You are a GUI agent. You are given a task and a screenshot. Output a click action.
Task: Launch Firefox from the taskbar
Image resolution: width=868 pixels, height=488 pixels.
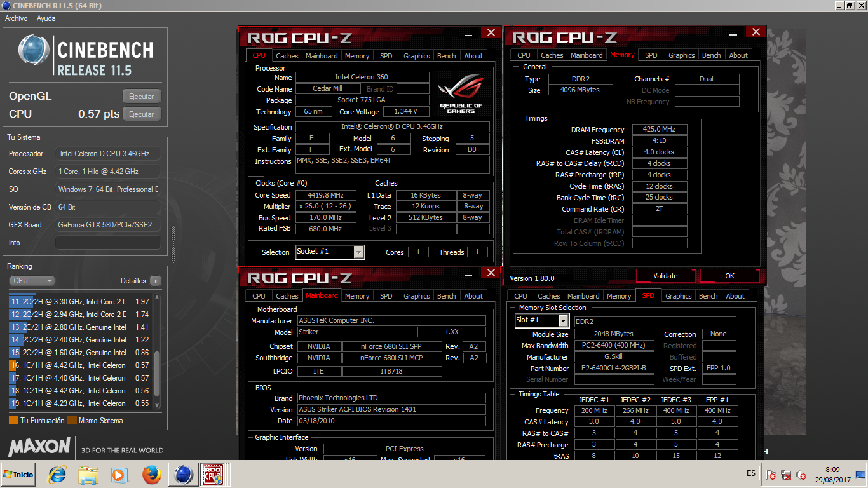(152, 474)
